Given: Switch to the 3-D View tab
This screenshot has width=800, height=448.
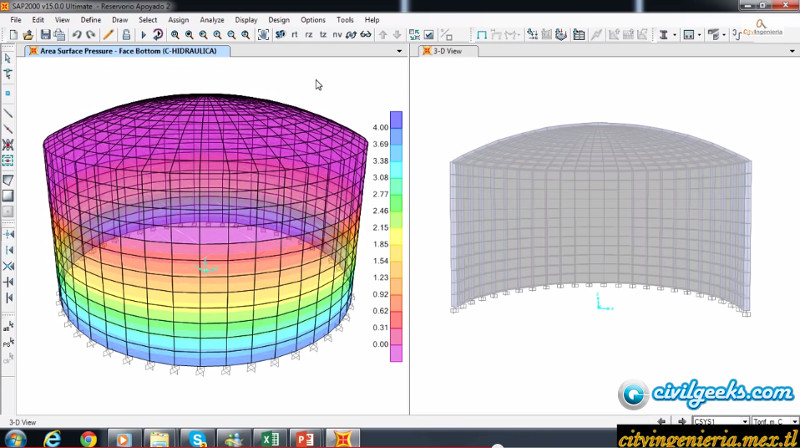Looking at the screenshot, I should pos(446,50).
